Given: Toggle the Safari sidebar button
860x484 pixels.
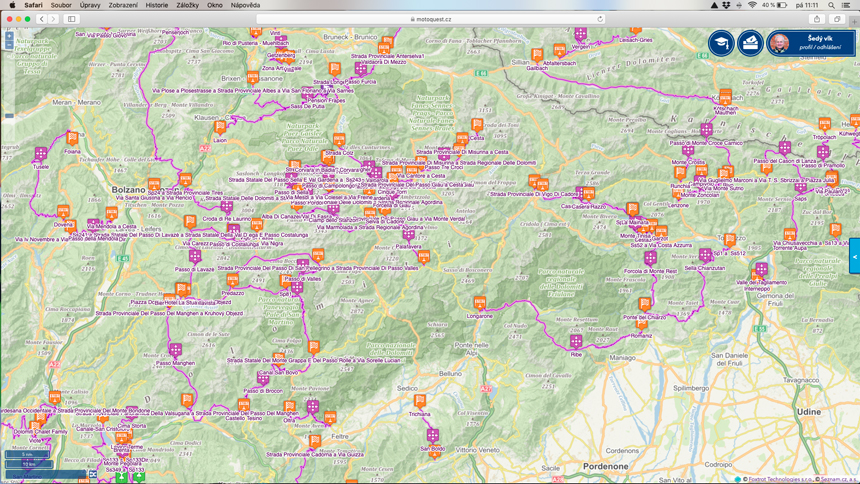Looking at the screenshot, I should pyautogui.click(x=72, y=19).
